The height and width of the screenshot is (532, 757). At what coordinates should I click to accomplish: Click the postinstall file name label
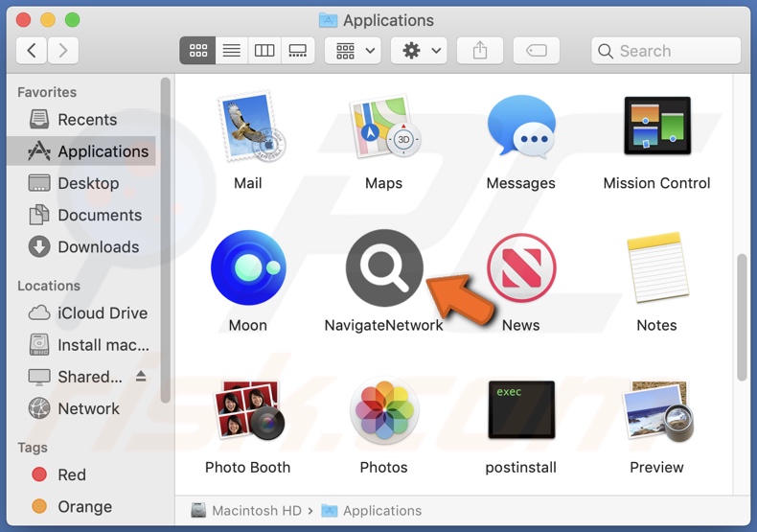[x=521, y=468]
